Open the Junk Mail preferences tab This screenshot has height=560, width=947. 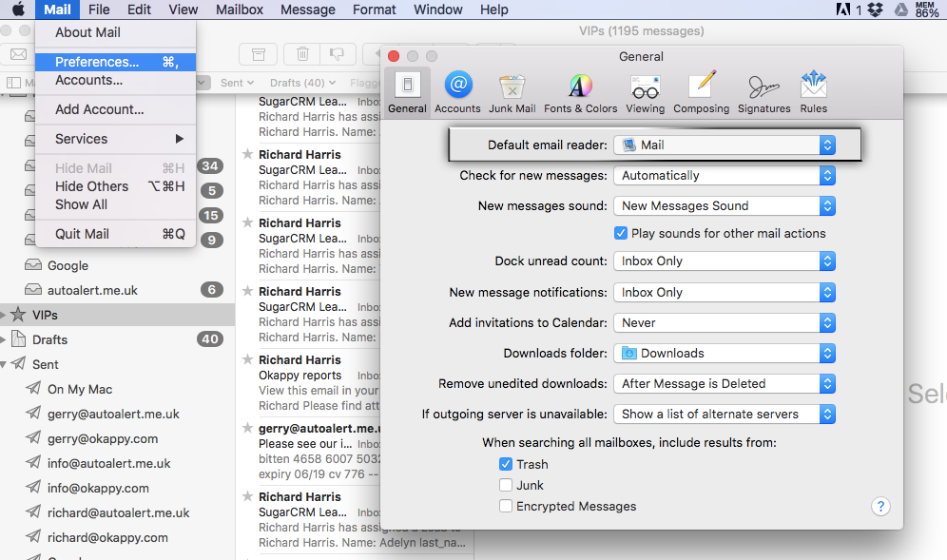(512, 92)
